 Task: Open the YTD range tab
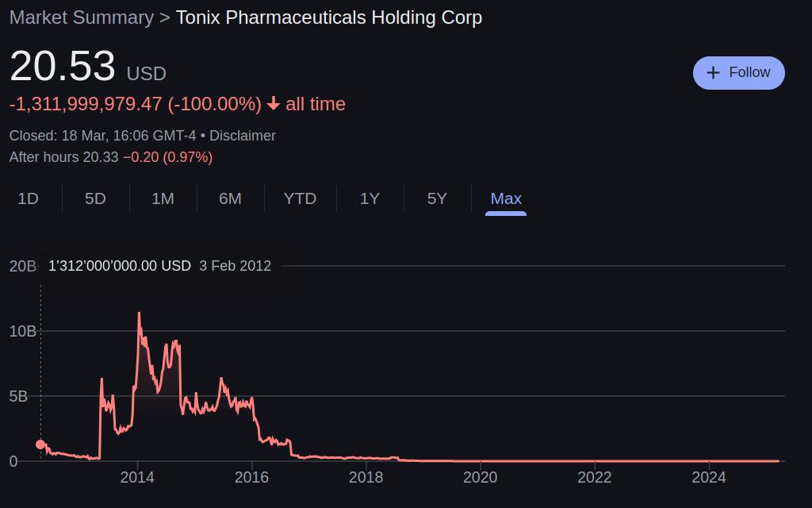[x=300, y=198]
